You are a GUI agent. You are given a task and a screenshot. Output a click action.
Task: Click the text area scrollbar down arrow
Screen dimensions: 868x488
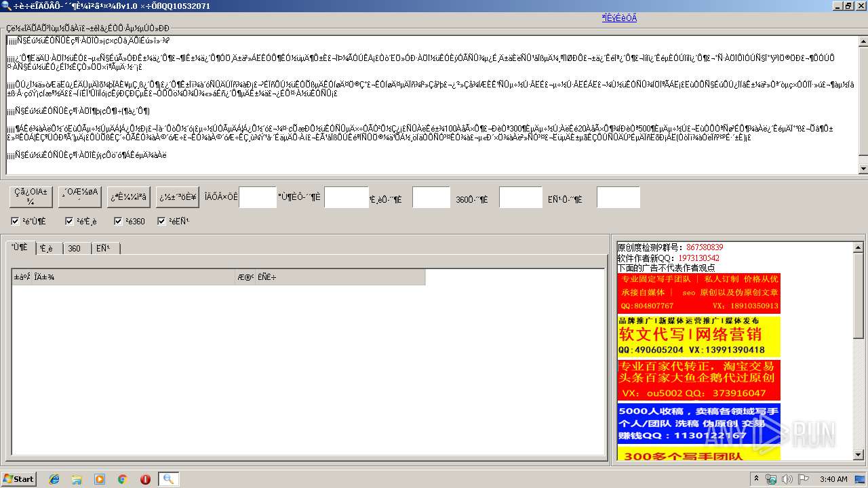863,168
